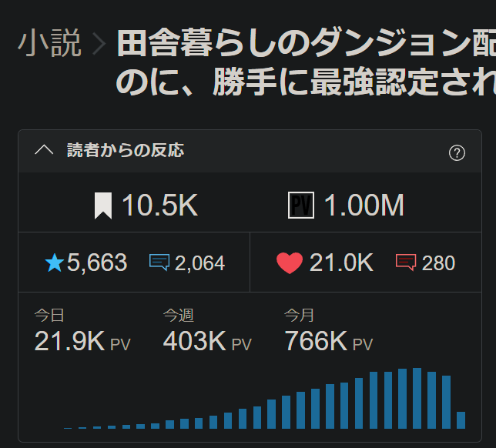Click the 21.0K hearts count
The image size is (496, 448).
pos(341,263)
